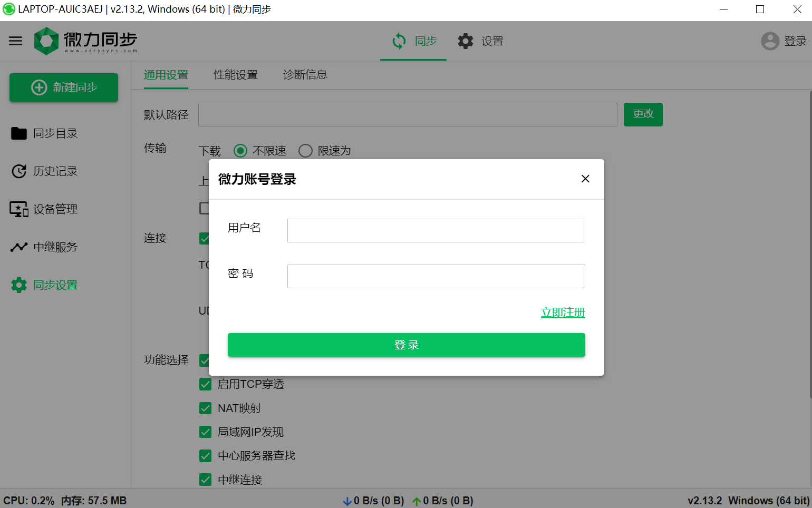Click the green 登录 button in dialog
Viewport: 812px width, 508px height.
click(x=406, y=345)
